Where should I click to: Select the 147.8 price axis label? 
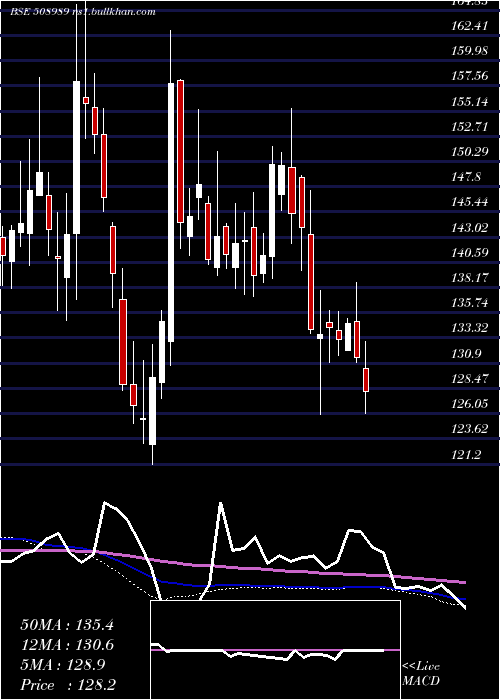(x=466, y=177)
